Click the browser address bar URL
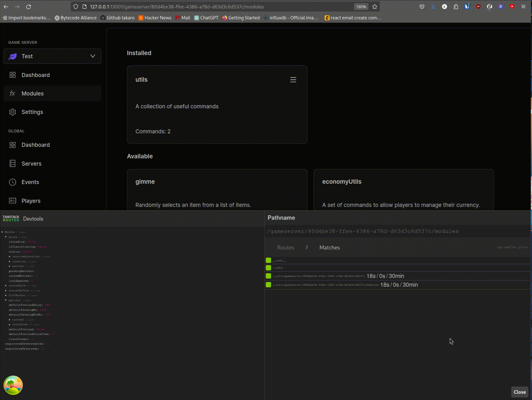This screenshot has width=532, height=400. [x=177, y=7]
